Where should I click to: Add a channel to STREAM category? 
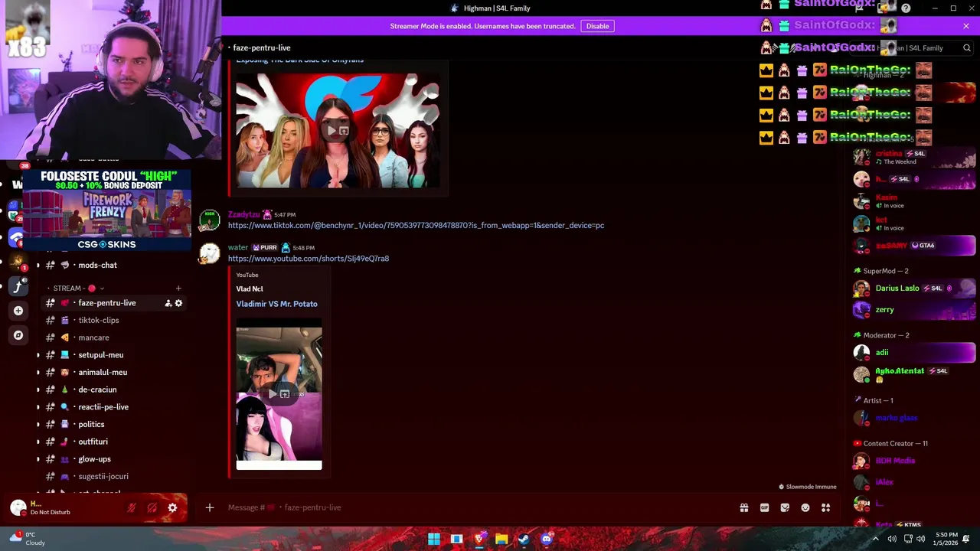pyautogui.click(x=178, y=289)
